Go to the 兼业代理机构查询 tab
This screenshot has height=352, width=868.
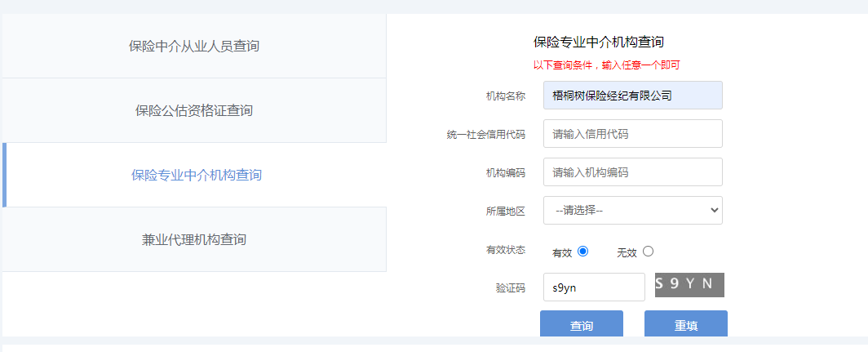[194, 239]
